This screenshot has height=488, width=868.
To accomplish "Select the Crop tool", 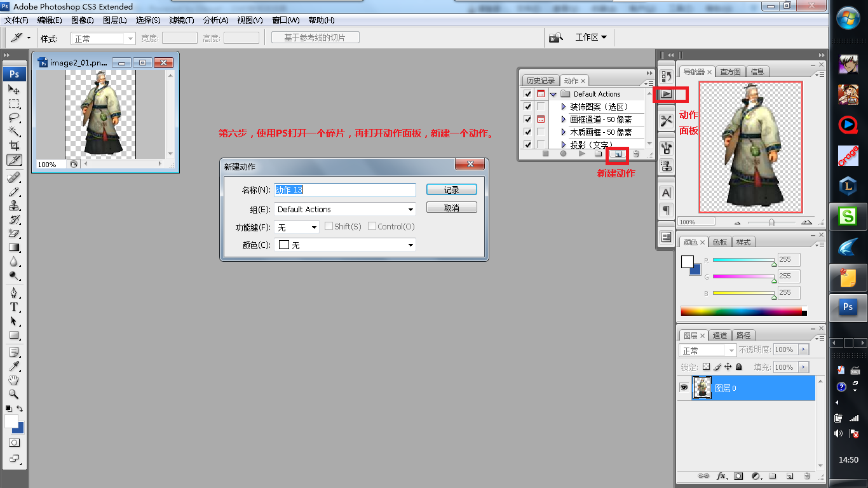I will (13, 146).
